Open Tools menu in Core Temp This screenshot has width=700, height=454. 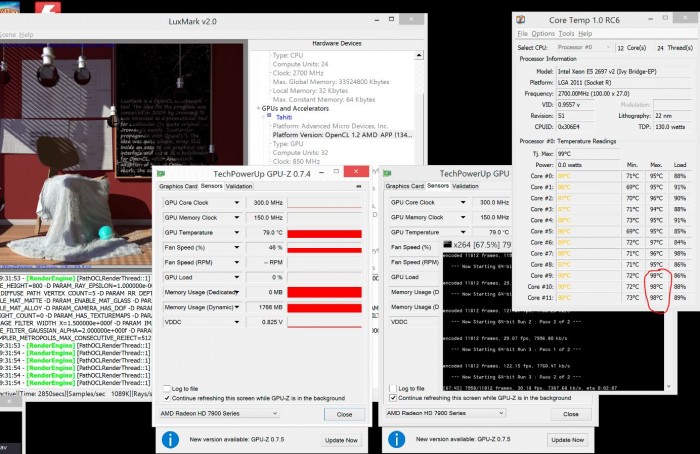(566, 33)
